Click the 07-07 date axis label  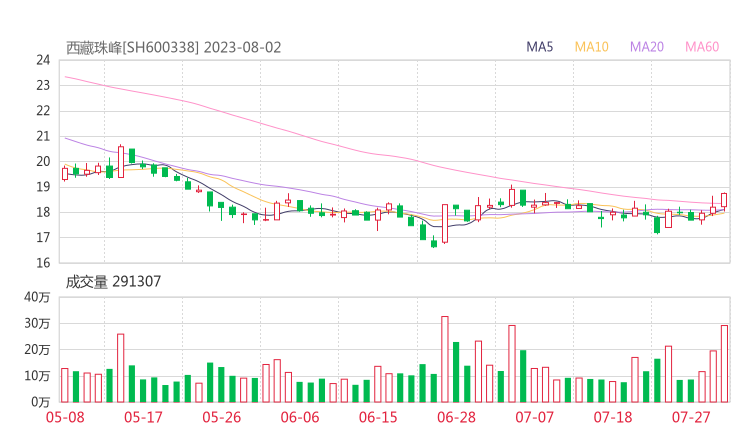(534, 417)
